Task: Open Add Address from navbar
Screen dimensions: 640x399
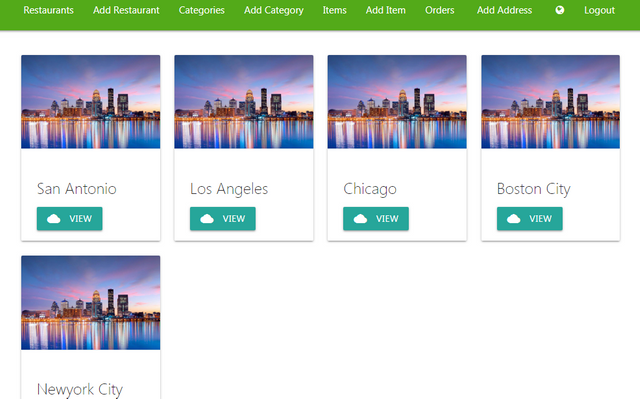Action: (504, 10)
